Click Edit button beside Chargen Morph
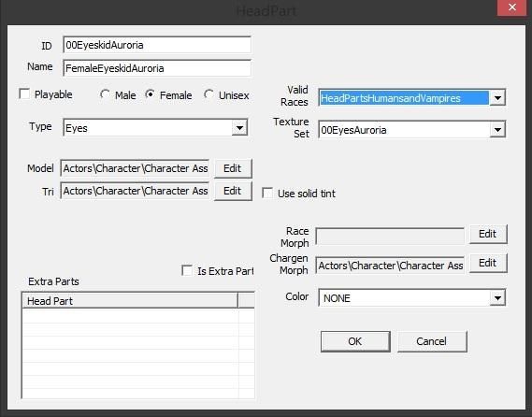This screenshot has width=532, height=417. coord(488,263)
